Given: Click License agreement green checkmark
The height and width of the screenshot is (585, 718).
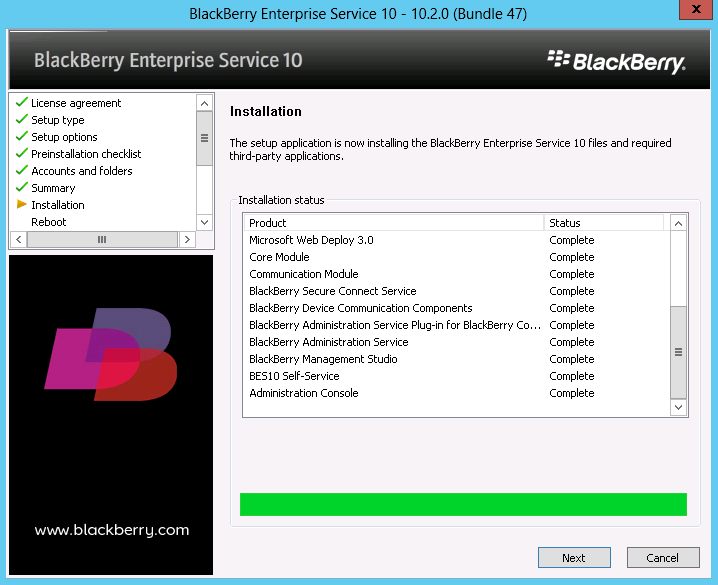Looking at the screenshot, I should [22, 102].
